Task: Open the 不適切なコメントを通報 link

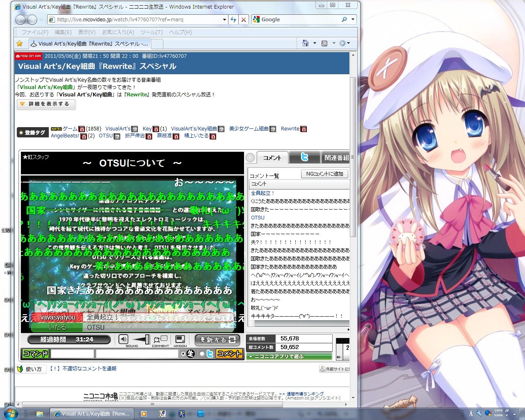Action: [x=83, y=369]
